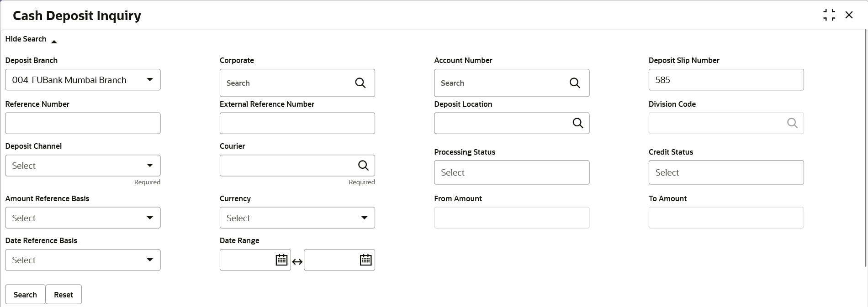Viewport: 868px width, 307px height.
Task: Expand the Deposit Channel dropdown
Action: (83, 166)
